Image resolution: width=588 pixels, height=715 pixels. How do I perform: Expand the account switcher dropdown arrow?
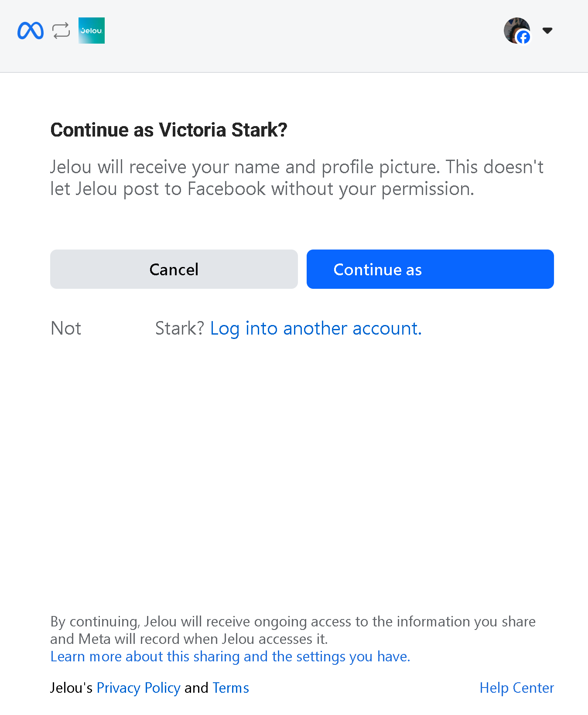547,31
